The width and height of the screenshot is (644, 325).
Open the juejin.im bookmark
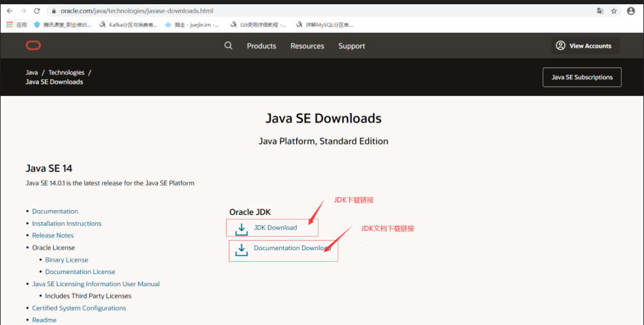point(192,25)
